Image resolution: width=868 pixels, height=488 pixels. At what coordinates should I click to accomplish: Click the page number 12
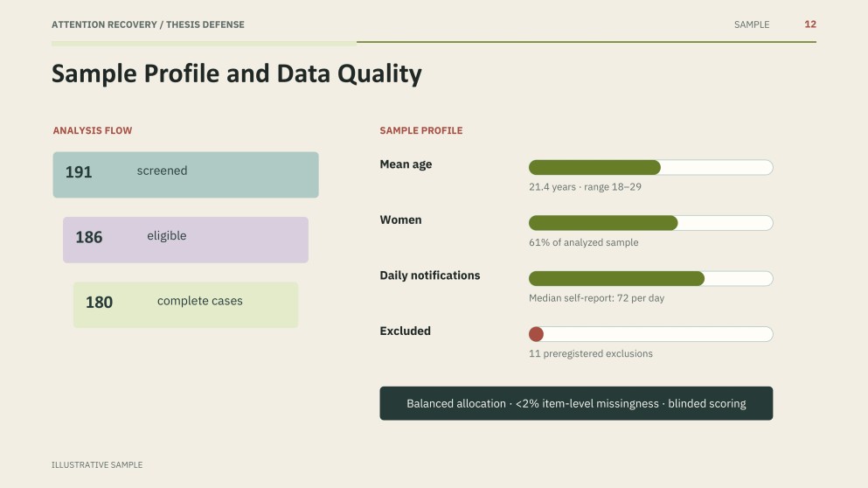coord(810,24)
